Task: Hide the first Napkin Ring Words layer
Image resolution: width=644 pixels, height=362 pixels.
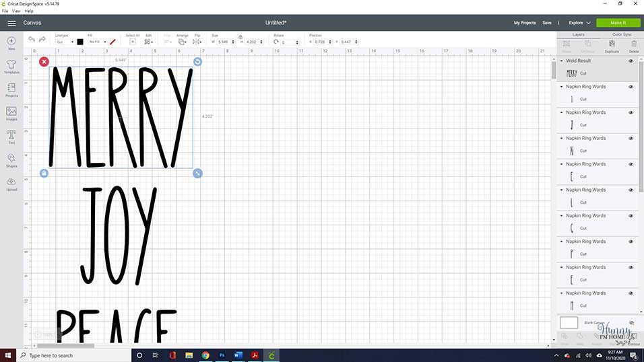Action: click(631, 87)
